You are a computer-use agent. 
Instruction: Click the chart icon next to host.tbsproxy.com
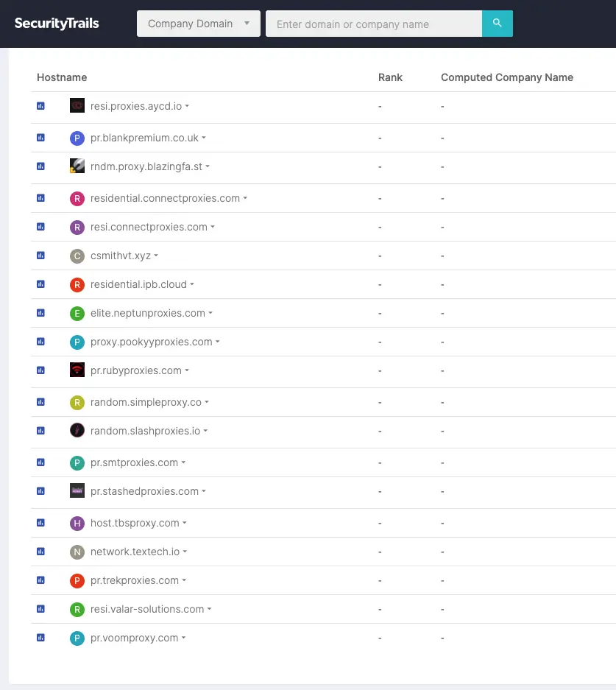pyautogui.click(x=40, y=523)
